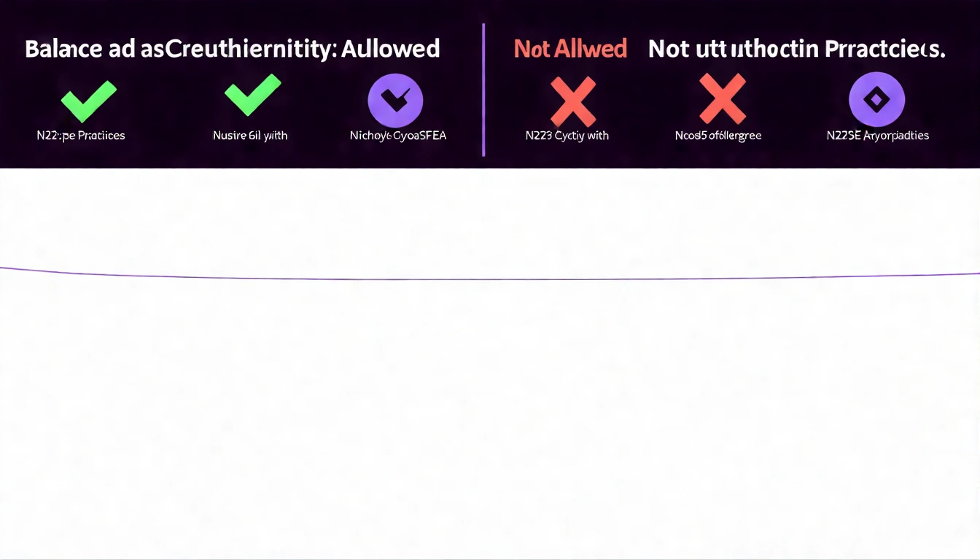Viewport: 980px width, 560px height.
Task: Open the "Nichoy6 GyoaSFEA" label
Action: coord(398,136)
